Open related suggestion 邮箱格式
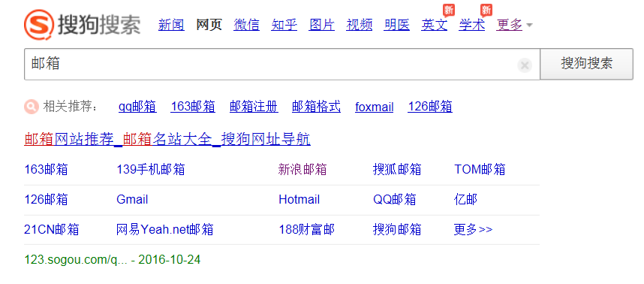Viewport: 644px width, 284px height. 316,107
